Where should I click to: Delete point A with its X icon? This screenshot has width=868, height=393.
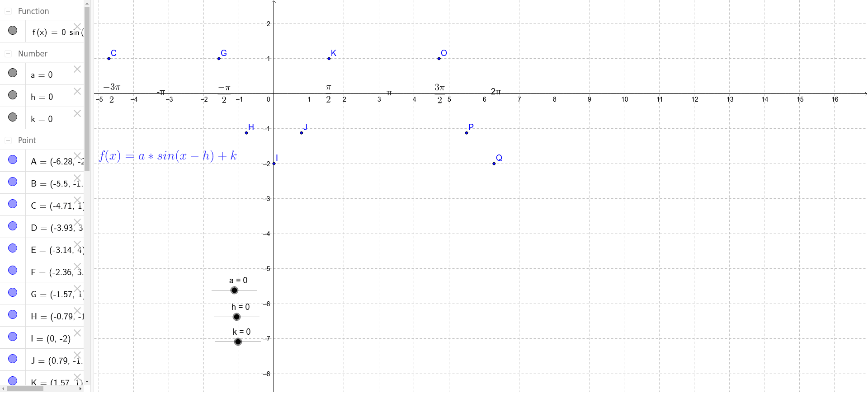[77, 156]
